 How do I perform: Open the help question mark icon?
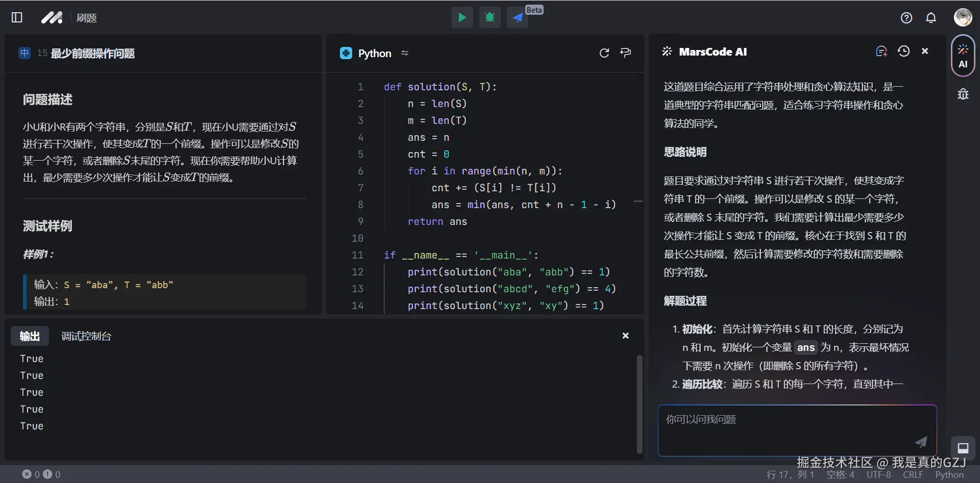(x=906, y=17)
